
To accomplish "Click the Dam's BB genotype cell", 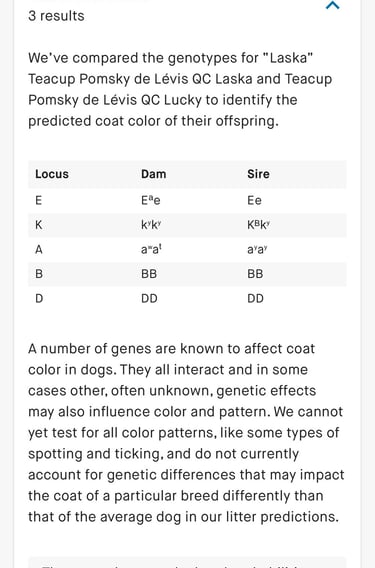I will click(149, 274).
